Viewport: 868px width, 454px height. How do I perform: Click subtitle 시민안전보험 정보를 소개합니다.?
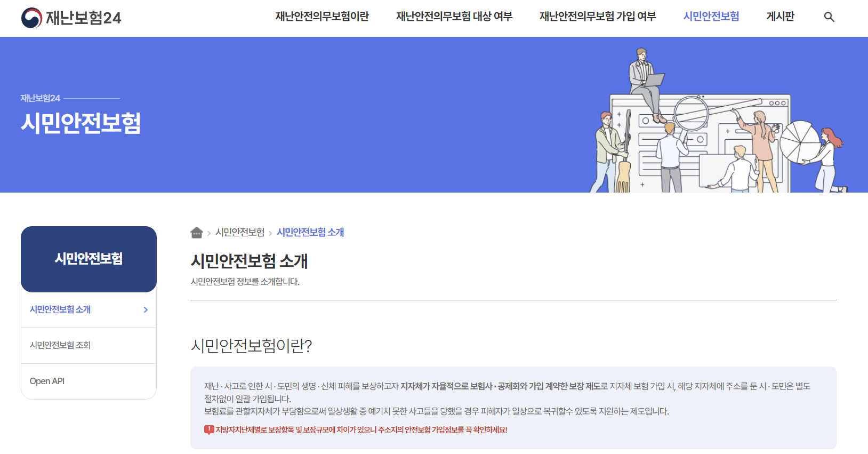pyautogui.click(x=245, y=282)
